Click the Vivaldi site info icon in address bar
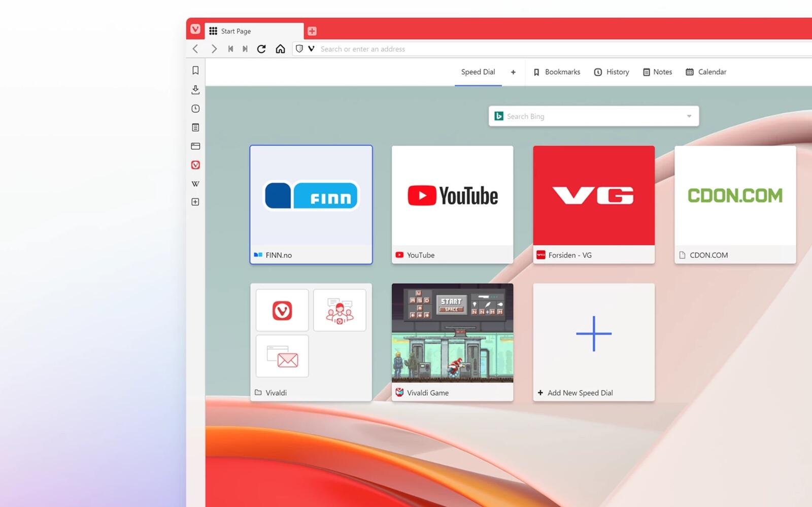Image resolution: width=812 pixels, height=507 pixels. (311, 49)
